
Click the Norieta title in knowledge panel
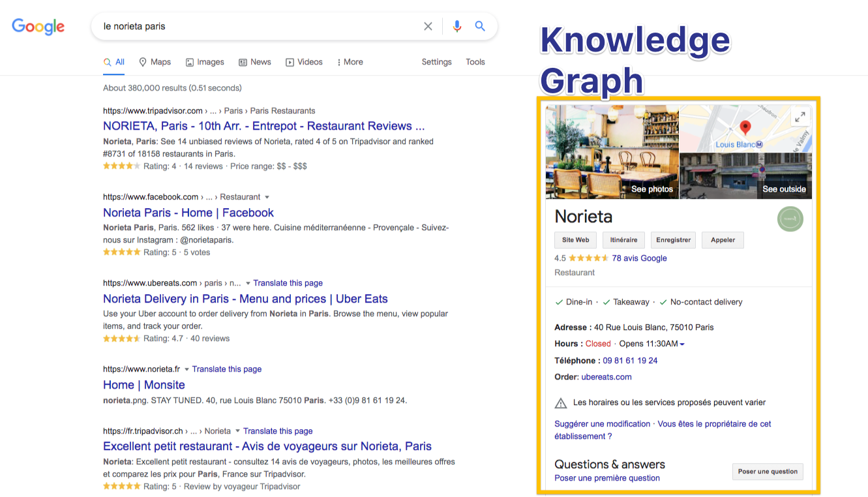click(x=584, y=217)
